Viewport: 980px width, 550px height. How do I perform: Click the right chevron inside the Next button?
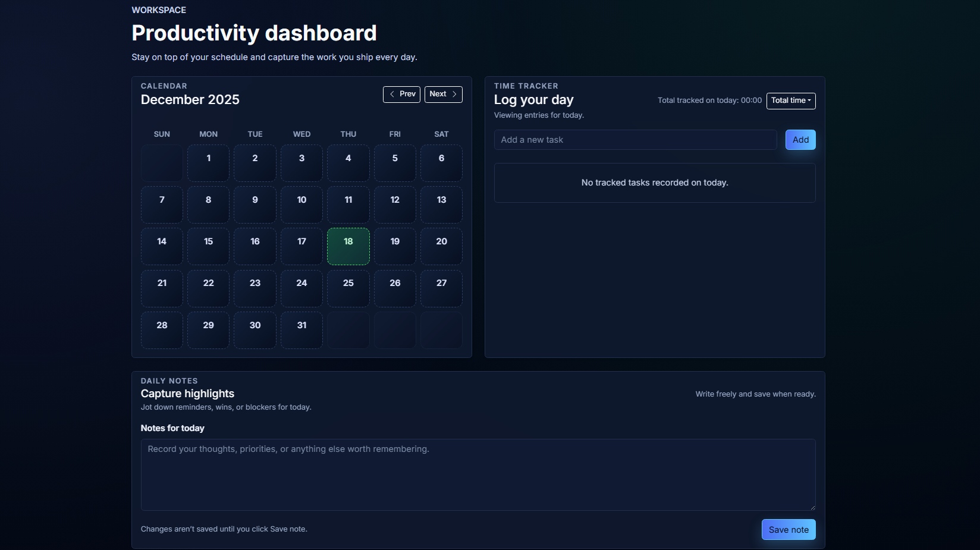pos(454,94)
